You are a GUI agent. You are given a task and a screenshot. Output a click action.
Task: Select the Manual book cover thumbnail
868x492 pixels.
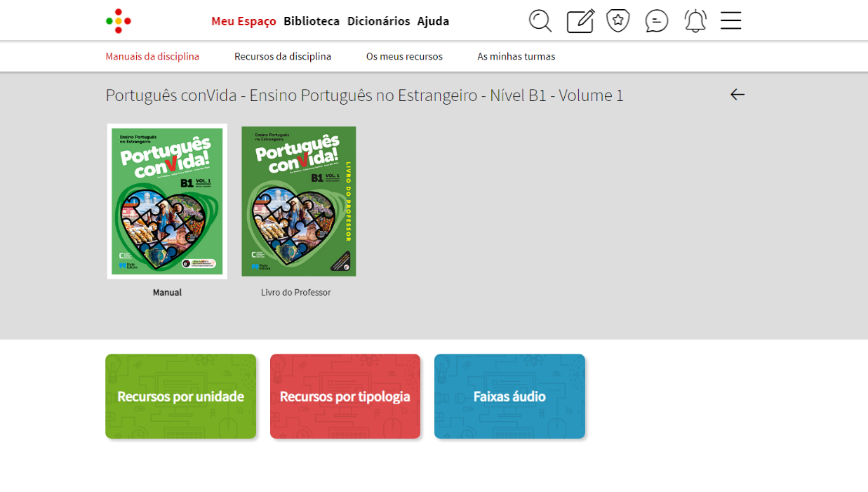[167, 201]
